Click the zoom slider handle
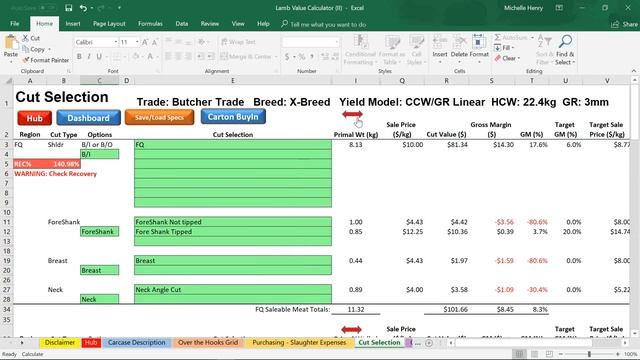The width and height of the screenshot is (640, 360). tap(589, 354)
